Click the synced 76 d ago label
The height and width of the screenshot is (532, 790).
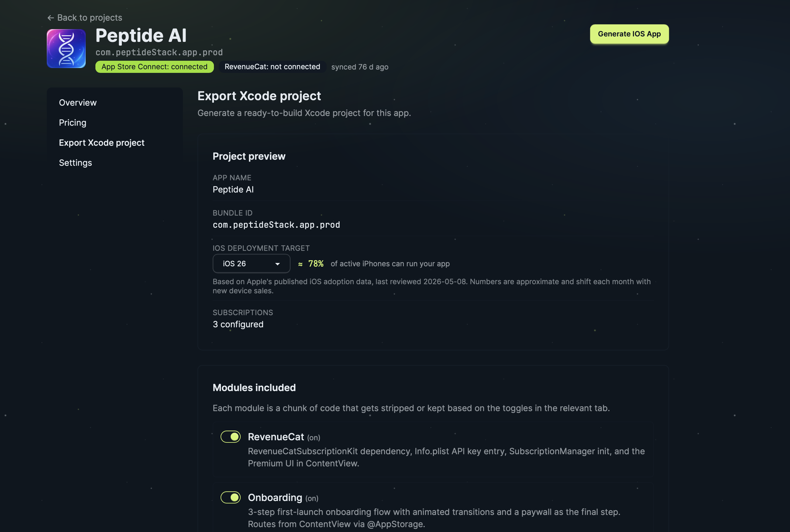[x=359, y=67]
